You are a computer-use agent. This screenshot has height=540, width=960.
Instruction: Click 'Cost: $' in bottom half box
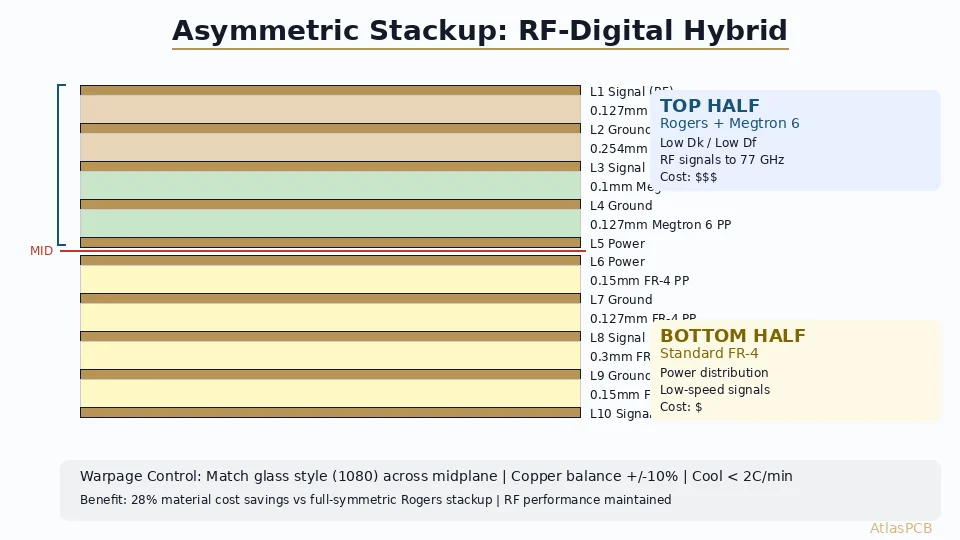[x=681, y=407]
